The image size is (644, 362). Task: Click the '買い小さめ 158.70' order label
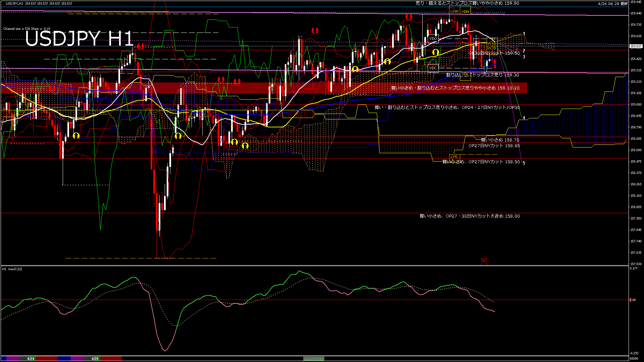coord(500,140)
